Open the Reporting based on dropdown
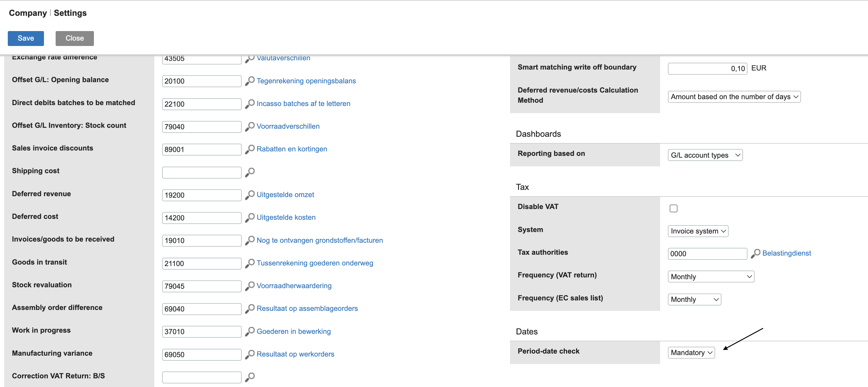This screenshot has height=387, width=868. point(705,155)
